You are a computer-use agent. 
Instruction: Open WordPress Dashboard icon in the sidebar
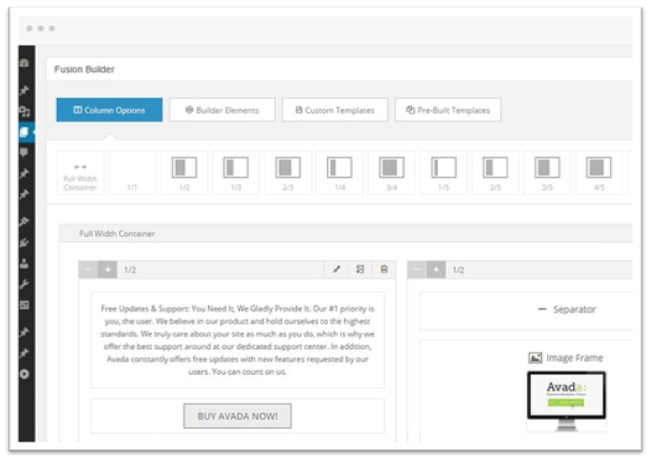25,63
